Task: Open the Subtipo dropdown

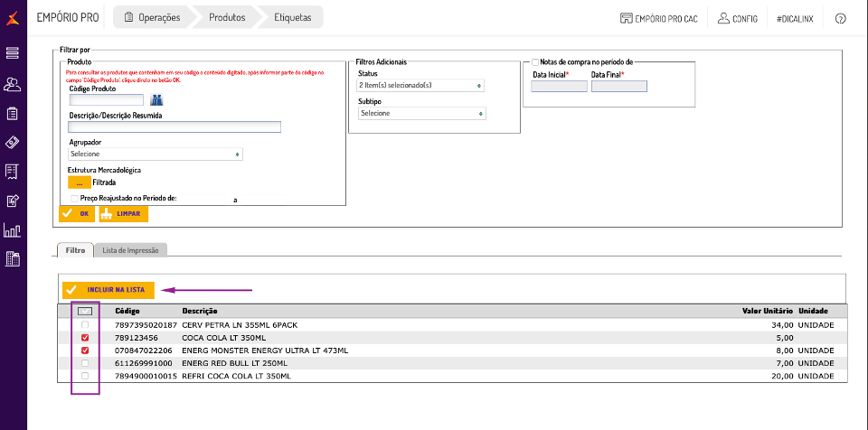Action: coord(422,114)
